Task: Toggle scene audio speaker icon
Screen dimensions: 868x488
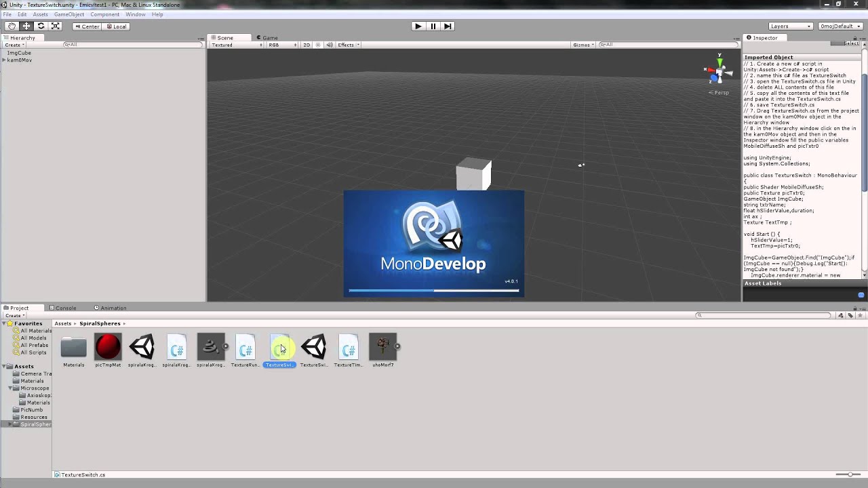Action: (x=330, y=45)
